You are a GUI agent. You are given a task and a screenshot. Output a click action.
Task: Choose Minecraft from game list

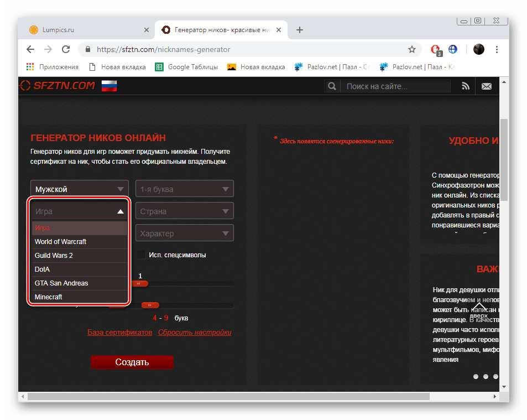click(x=80, y=297)
